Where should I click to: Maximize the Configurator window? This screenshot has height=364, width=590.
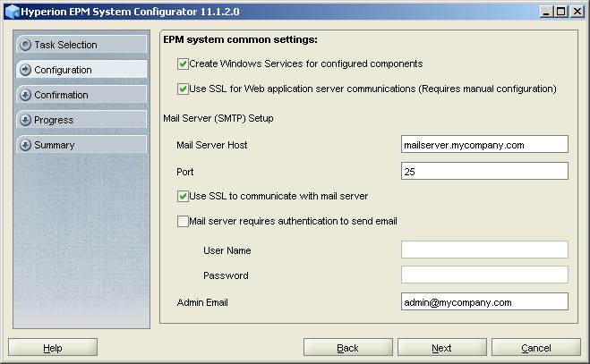(561, 12)
